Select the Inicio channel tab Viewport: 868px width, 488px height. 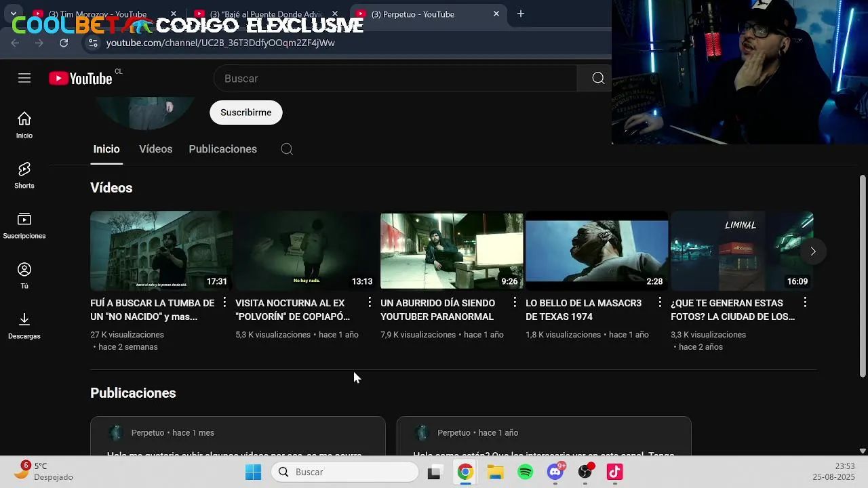pyautogui.click(x=106, y=149)
